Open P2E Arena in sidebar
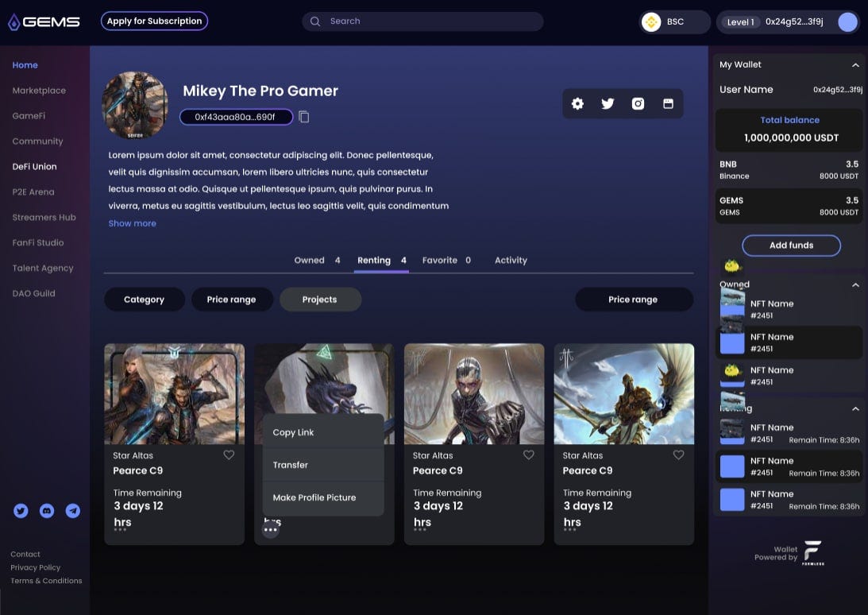The height and width of the screenshot is (615, 868). 33,191
